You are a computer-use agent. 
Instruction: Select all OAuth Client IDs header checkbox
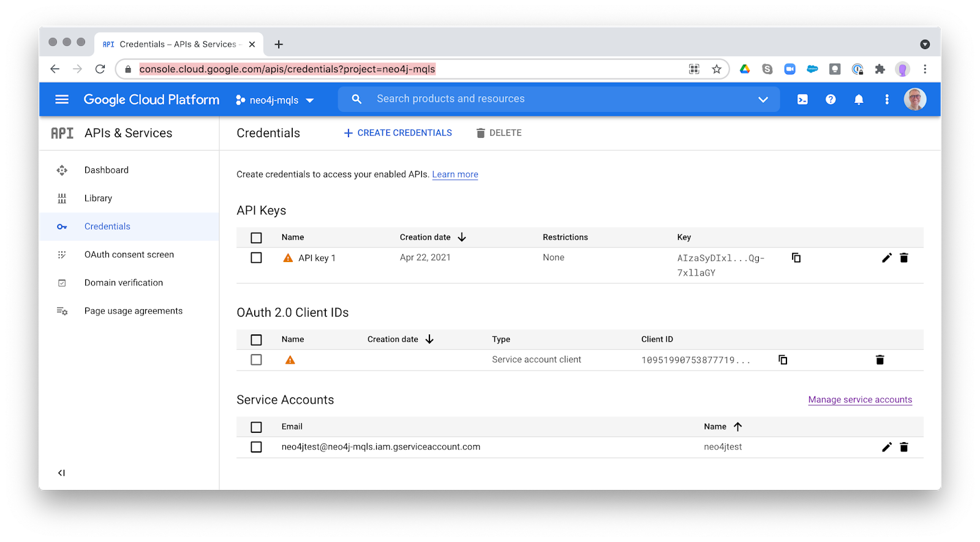click(257, 339)
